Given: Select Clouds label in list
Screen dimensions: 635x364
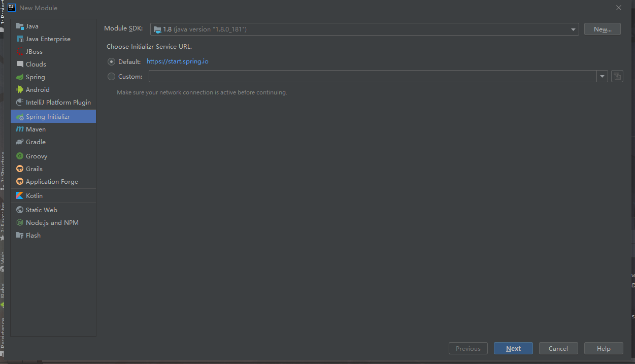Looking at the screenshot, I should tap(36, 64).
